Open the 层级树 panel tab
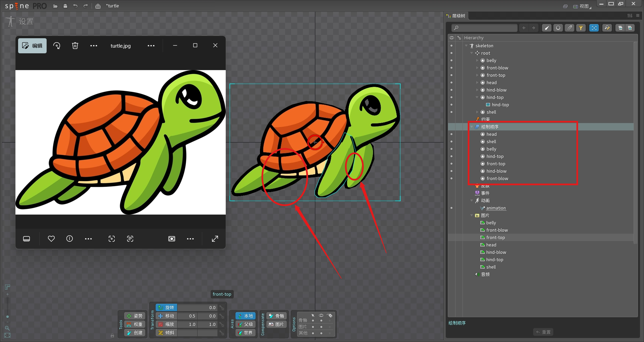The height and width of the screenshot is (342, 644). (456, 16)
